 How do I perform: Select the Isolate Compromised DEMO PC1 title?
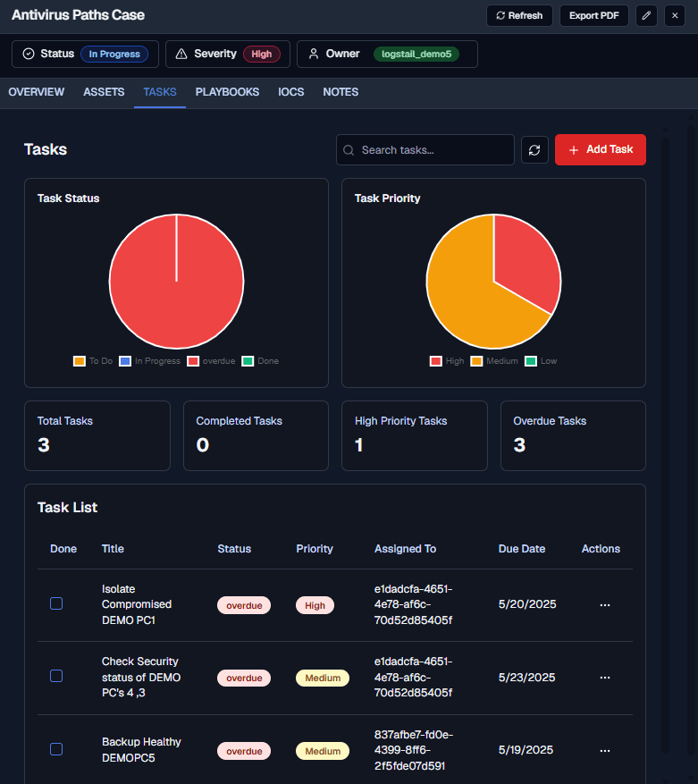click(137, 604)
